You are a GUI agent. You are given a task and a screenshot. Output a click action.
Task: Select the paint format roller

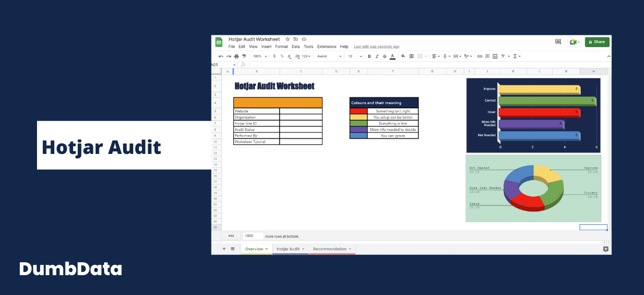point(244,56)
